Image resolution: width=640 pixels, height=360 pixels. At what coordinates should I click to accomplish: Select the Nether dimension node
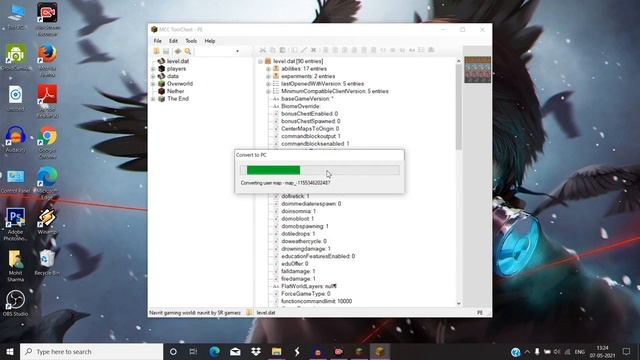click(176, 91)
